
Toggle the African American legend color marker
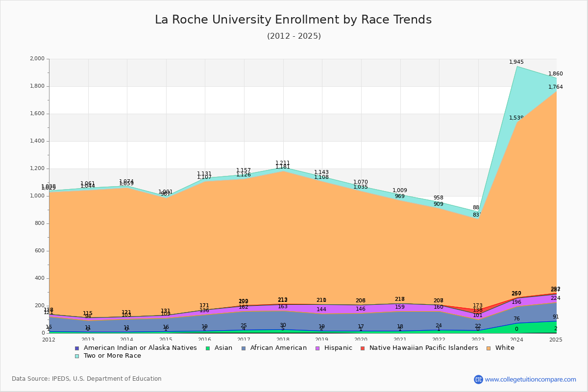pyautogui.click(x=244, y=348)
